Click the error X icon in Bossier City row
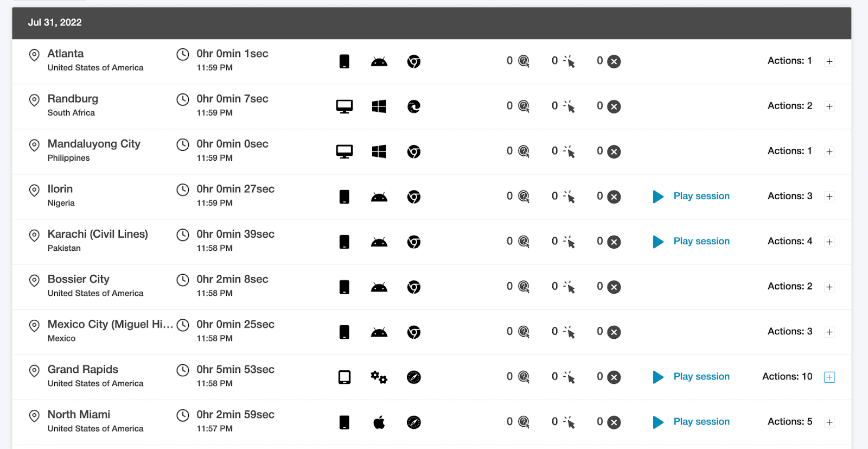This screenshot has width=868, height=449. coord(614,287)
